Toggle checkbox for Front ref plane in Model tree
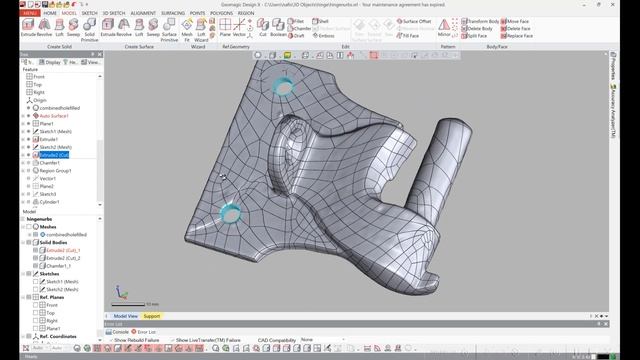This screenshot has height=360, width=640. coord(36,305)
